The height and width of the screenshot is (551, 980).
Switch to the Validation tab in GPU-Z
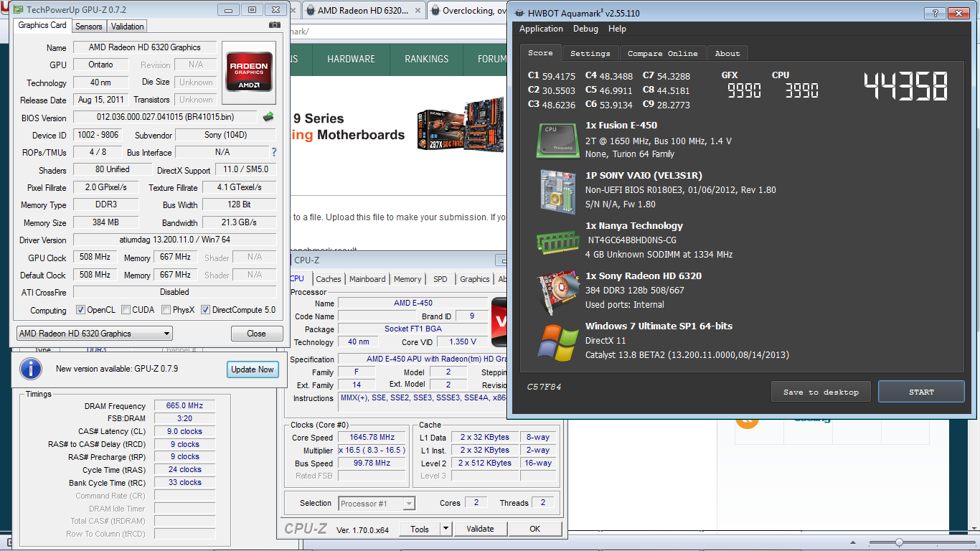point(128,27)
